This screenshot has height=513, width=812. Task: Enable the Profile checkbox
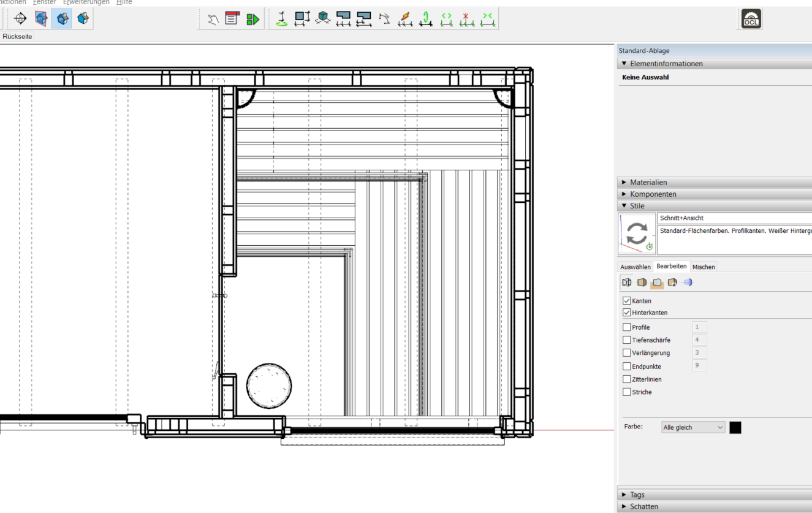[x=626, y=327]
